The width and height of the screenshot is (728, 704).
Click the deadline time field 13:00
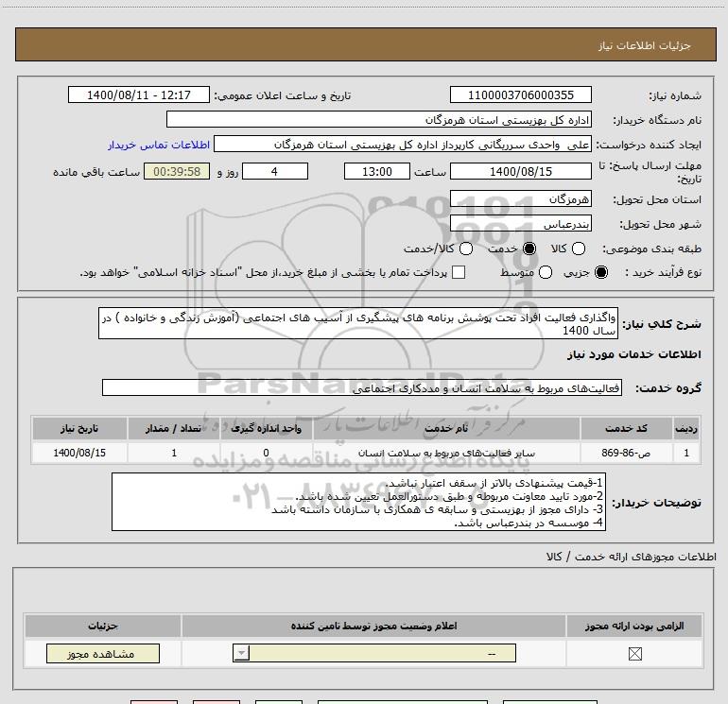click(377, 171)
